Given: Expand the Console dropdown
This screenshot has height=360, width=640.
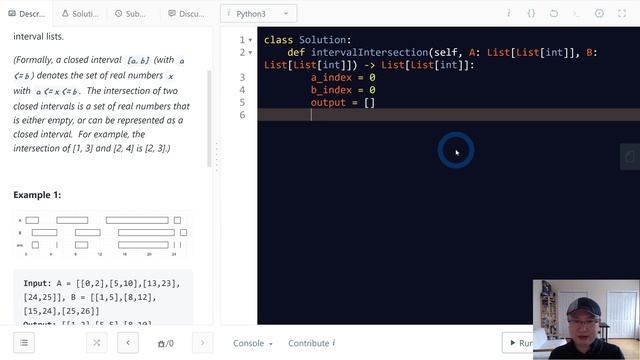Looking at the screenshot, I should coord(253,343).
